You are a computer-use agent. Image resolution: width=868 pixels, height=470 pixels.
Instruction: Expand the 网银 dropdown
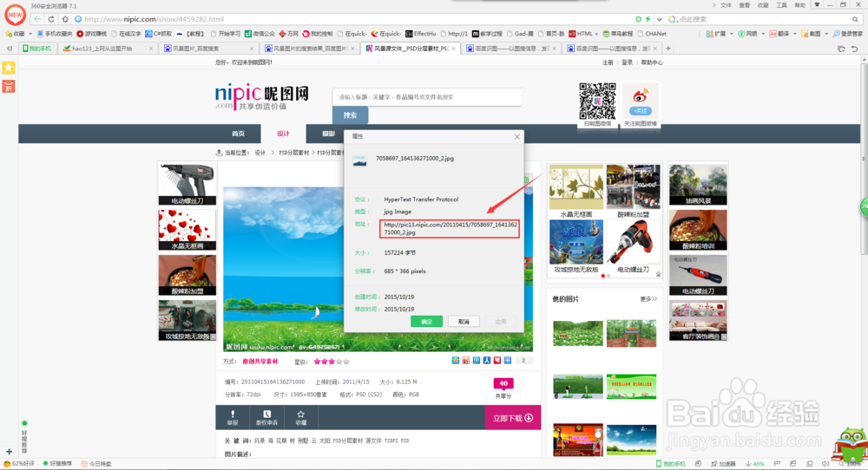(763, 34)
